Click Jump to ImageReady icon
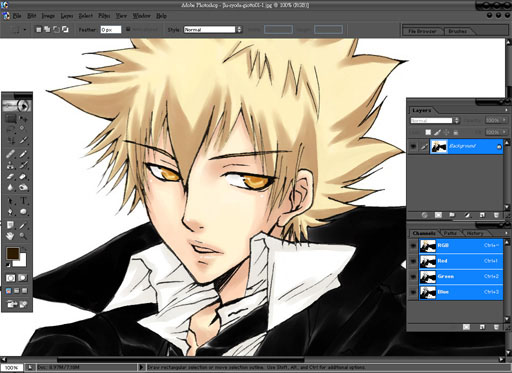The image size is (512, 373). tap(17, 304)
